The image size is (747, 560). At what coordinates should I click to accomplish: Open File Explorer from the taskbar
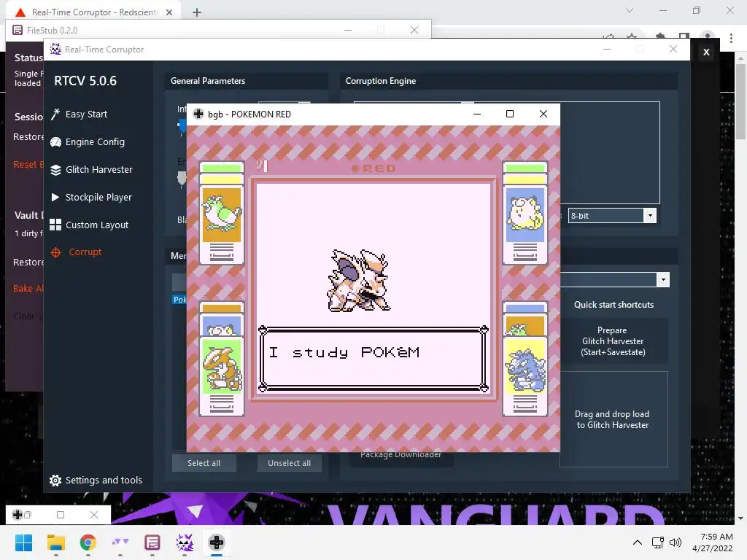55,542
